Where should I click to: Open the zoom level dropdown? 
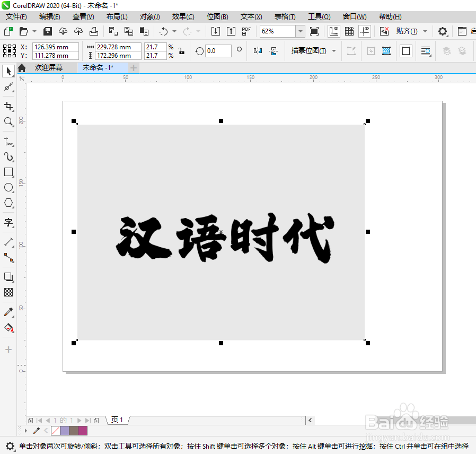pos(300,31)
